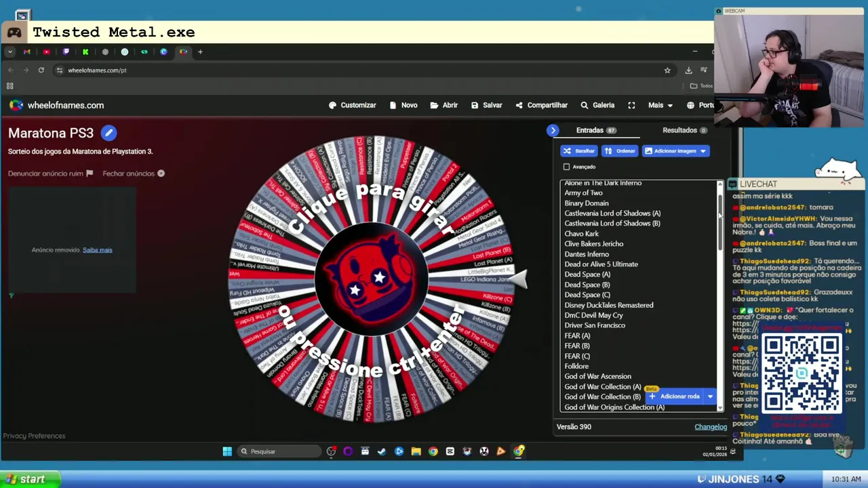Select Disney DuckTales Remastered entry

coord(609,305)
